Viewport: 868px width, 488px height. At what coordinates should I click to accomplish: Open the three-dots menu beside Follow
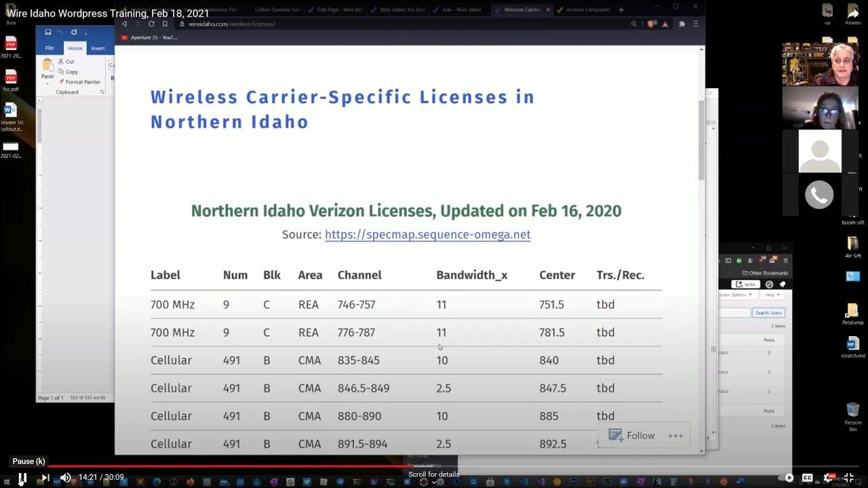675,436
